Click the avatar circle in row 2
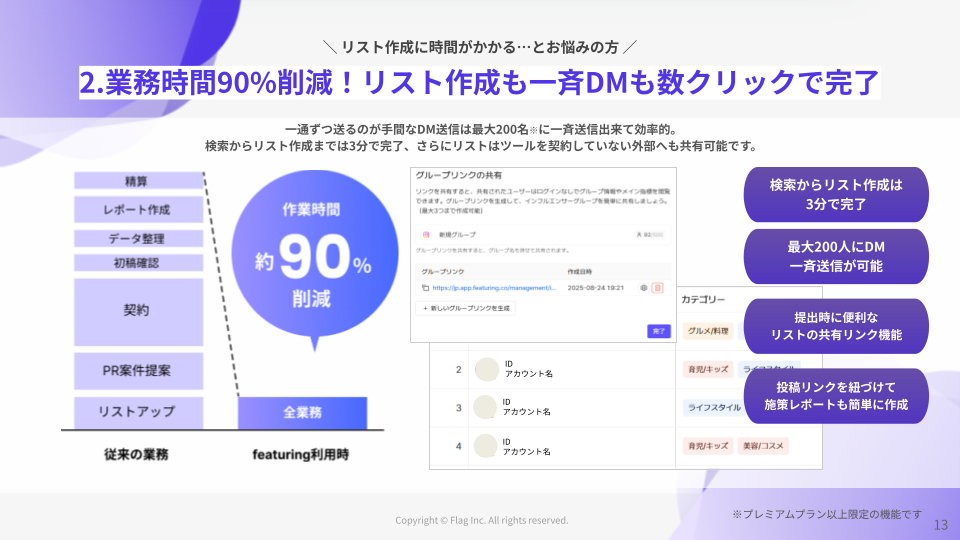The height and width of the screenshot is (540, 960). pyautogui.click(x=486, y=369)
